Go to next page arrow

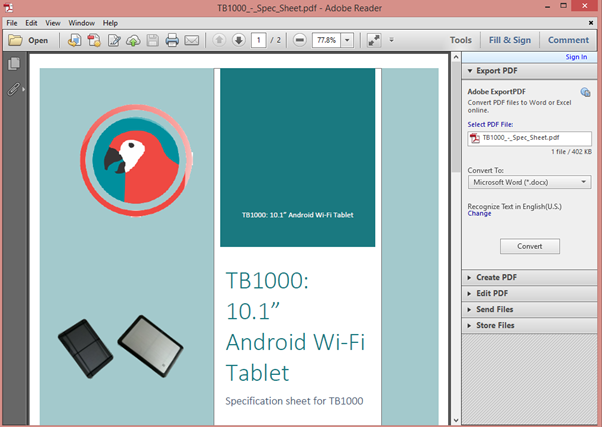[x=238, y=41]
